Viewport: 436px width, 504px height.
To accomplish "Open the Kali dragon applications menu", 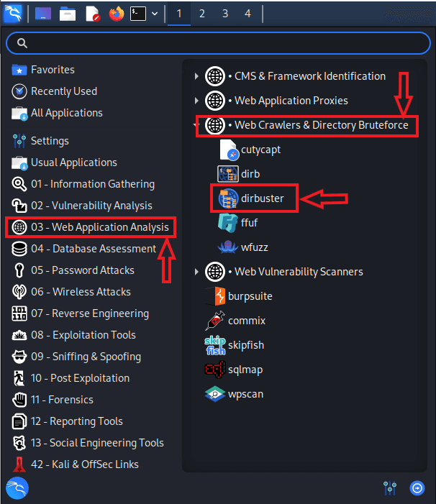I will [13, 14].
